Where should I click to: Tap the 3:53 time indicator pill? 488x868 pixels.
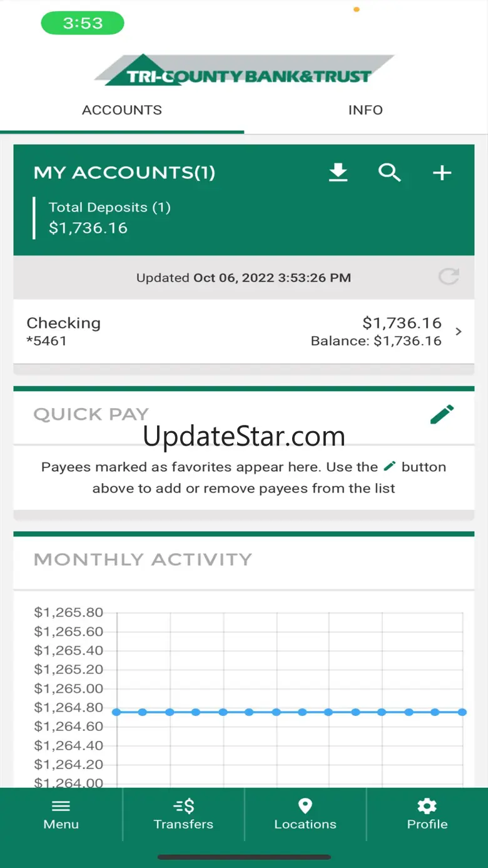pyautogui.click(x=83, y=24)
